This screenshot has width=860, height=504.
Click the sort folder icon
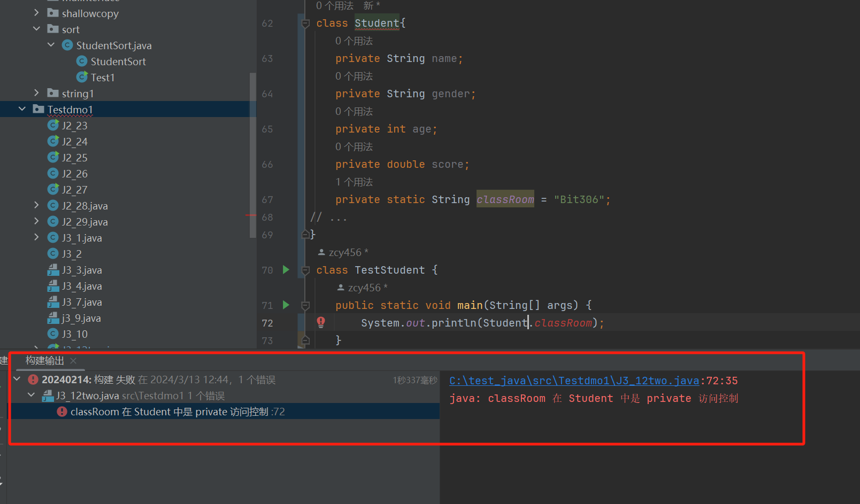[53, 29]
